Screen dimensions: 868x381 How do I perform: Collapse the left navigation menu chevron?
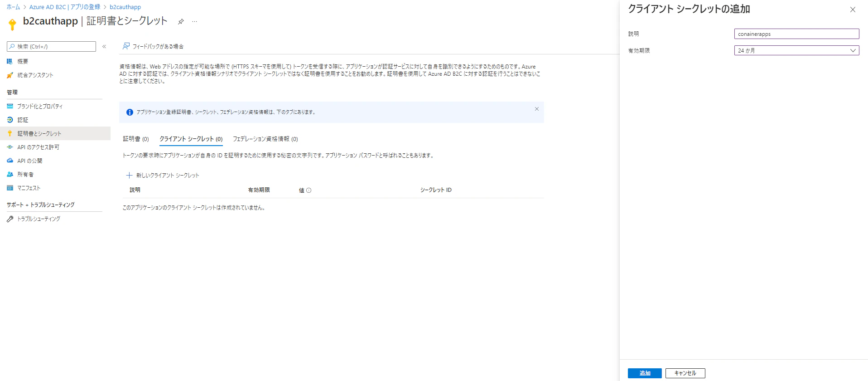[x=104, y=46]
